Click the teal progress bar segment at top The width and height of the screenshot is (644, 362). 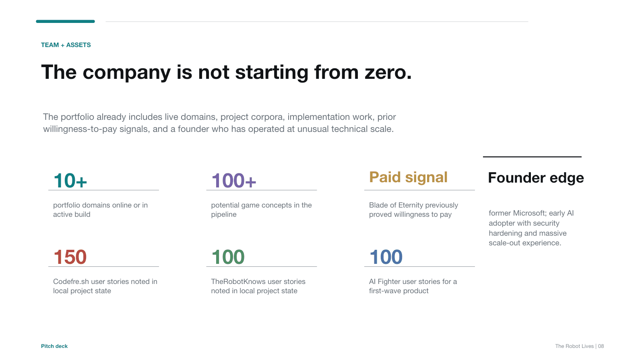point(65,21)
